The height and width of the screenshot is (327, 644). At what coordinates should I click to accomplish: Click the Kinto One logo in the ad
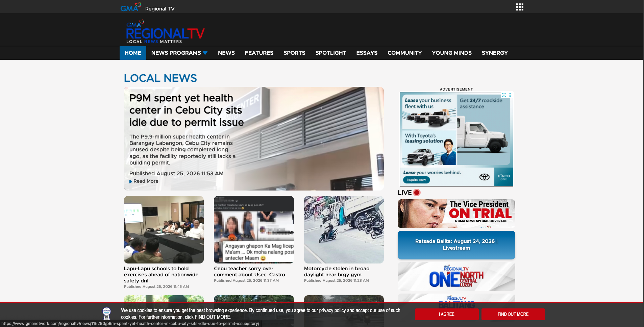click(504, 177)
